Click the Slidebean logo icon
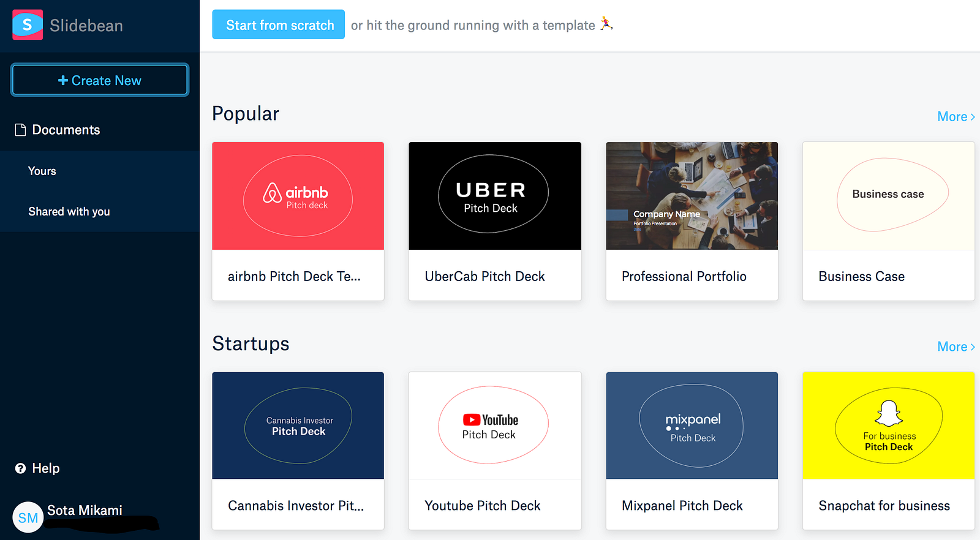Screen dimensions: 980x540 (x=28, y=24)
